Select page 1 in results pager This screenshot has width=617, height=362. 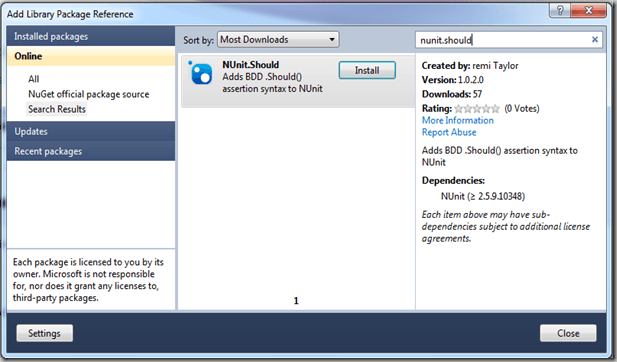[296, 301]
